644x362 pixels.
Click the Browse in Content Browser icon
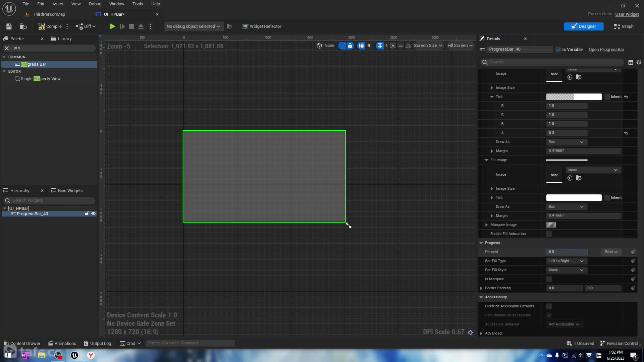[23, 26]
